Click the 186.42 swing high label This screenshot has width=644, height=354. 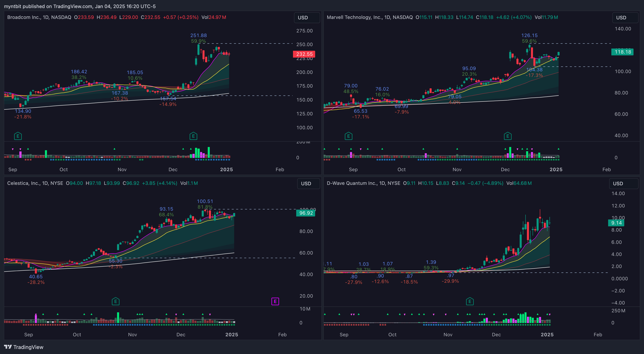pyautogui.click(x=79, y=72)
